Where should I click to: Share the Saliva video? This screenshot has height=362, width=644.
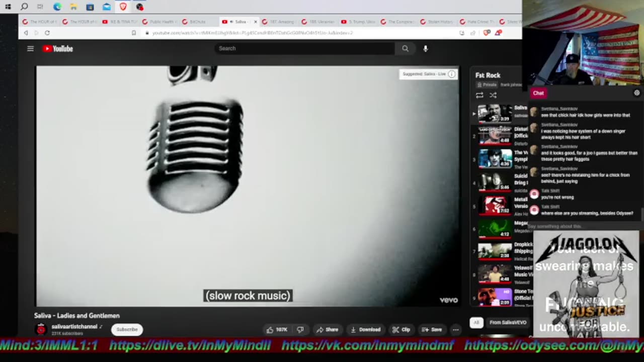coord(327,330)
